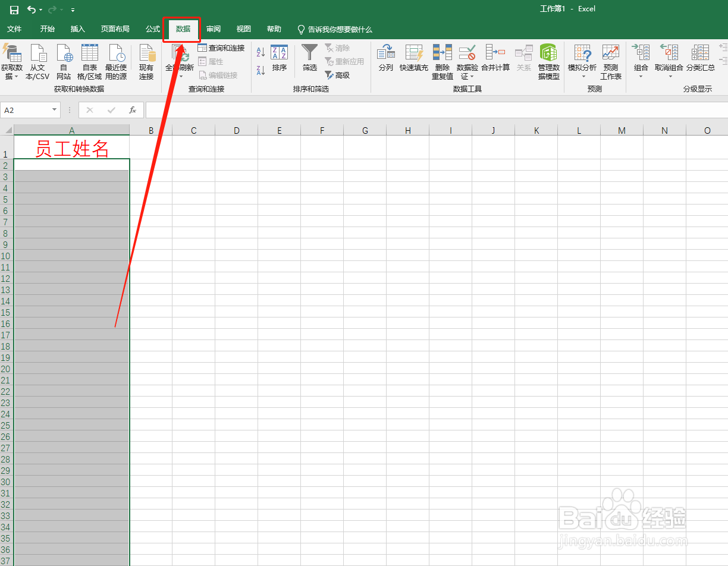The width and height of the screenshot is (728, 566).
Task: Select row 30 header
Action: click(7, 482)
